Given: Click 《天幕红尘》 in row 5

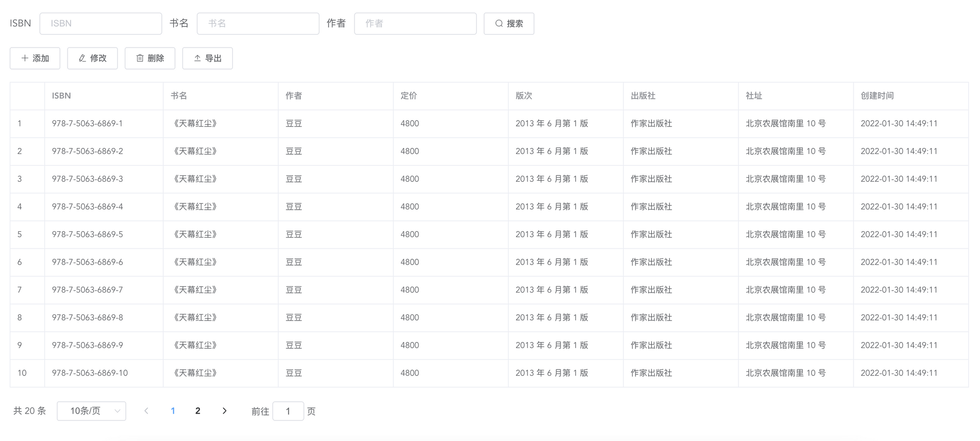Looking at the screenshot, I should coord(195,235).
